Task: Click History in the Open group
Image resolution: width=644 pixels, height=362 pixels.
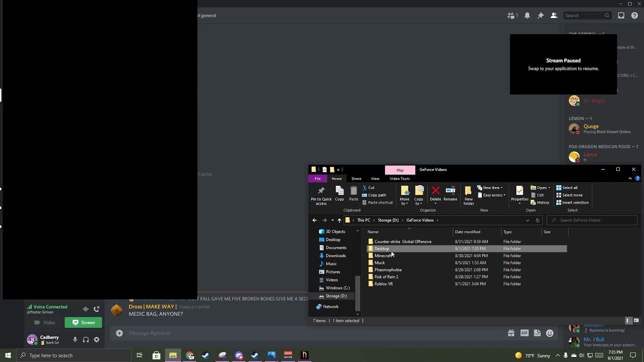Action: [540, 203]
